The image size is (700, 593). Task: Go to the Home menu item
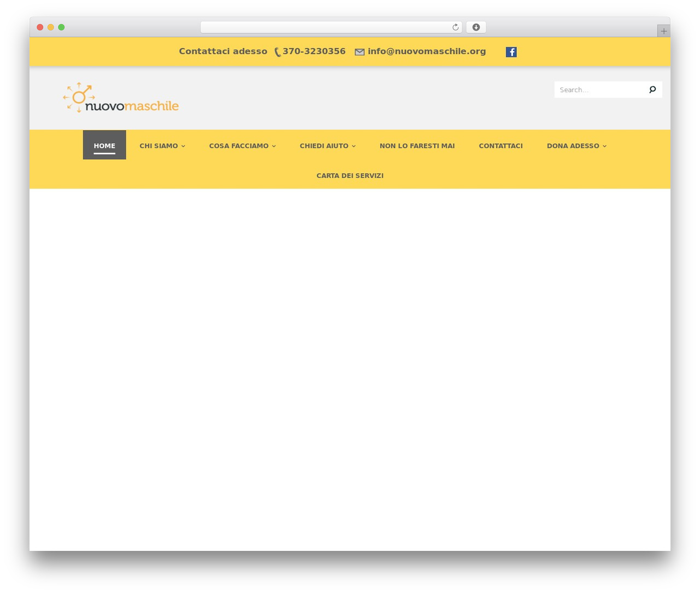click(104, 145)
